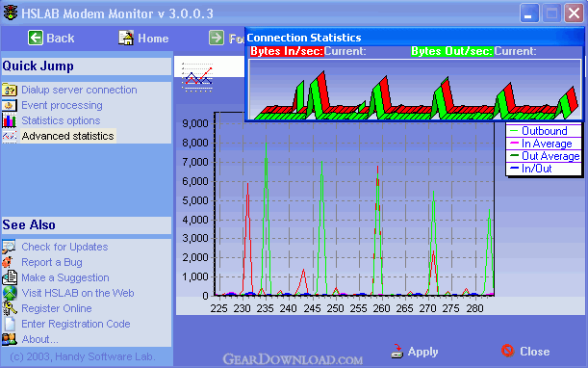Screen dimensions: 588x368
Task: Open the Dialup server connection icon
Action: (x=9, y=90)
